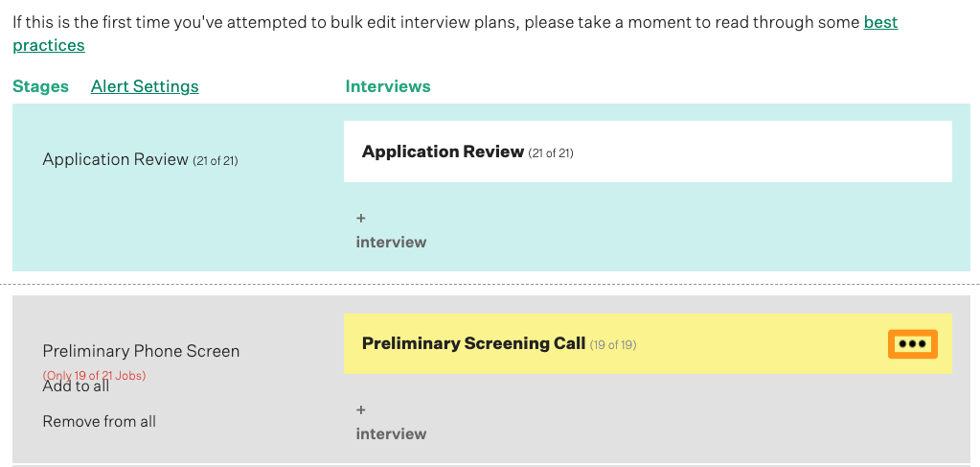The height and width of the screenshot is (467, 980).
Task: Click the Interviews column header
Action: pos(387,86)
